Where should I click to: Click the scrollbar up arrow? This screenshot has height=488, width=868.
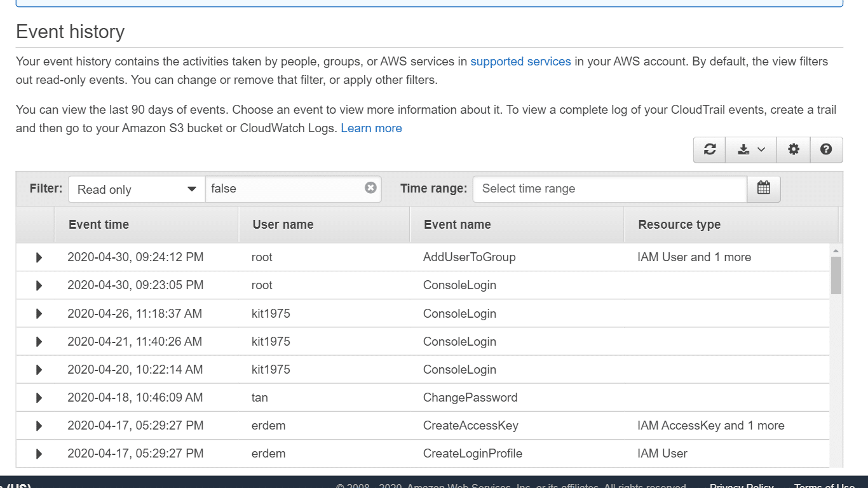pos(836,250)
